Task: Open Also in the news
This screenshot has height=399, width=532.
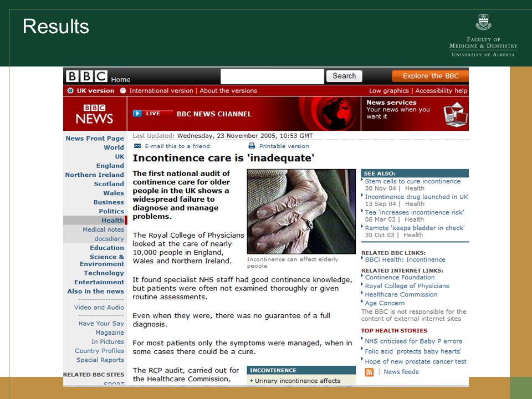Action: click(x=96, y=291)
